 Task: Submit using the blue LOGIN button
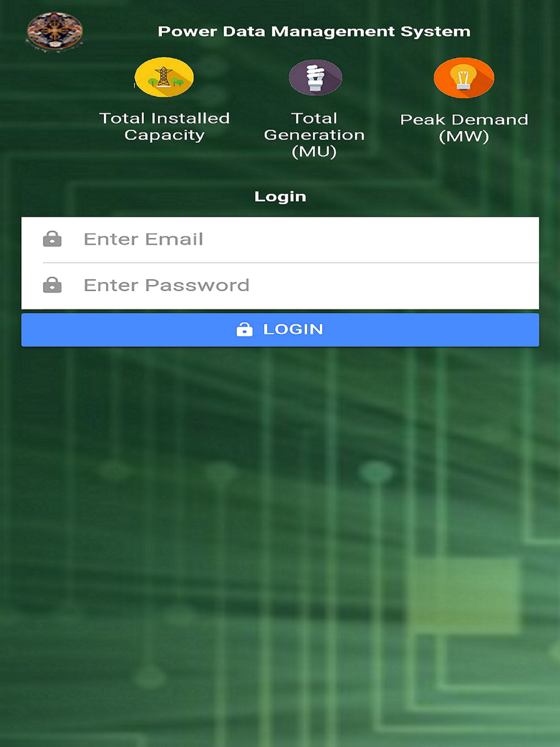[280, 330]
